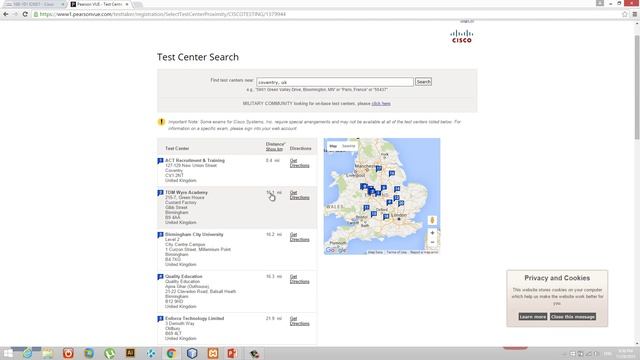
Task: Click the 'Test Center' column header
Action: click(x=177, y=149)
